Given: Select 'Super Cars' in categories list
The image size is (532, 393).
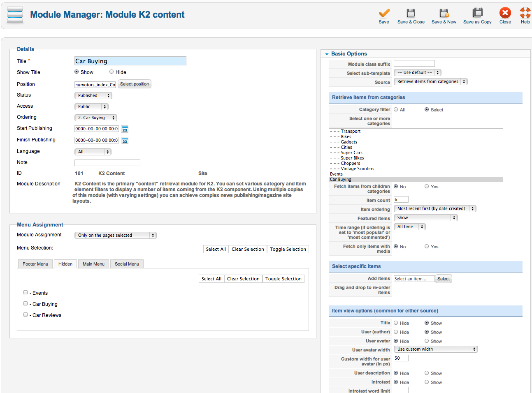Looking at the screenshot, I should (x=416, y=153).
